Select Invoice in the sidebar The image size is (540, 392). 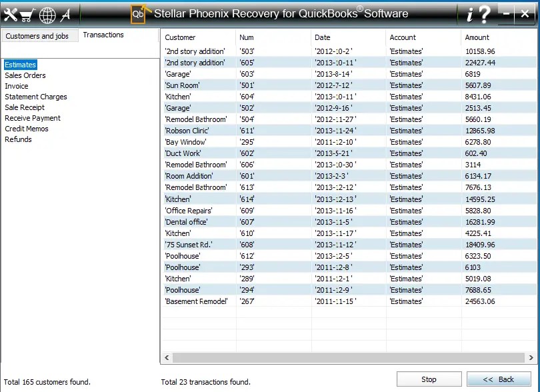[x=17, y=85]
